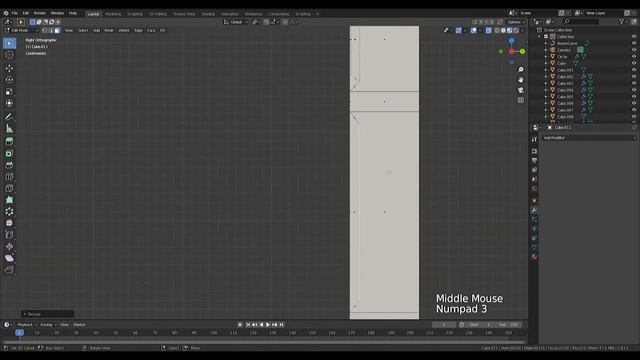Hide Cube.001 in outliner
The height and width of the screenshot is (360, 640).
(634, 70)
